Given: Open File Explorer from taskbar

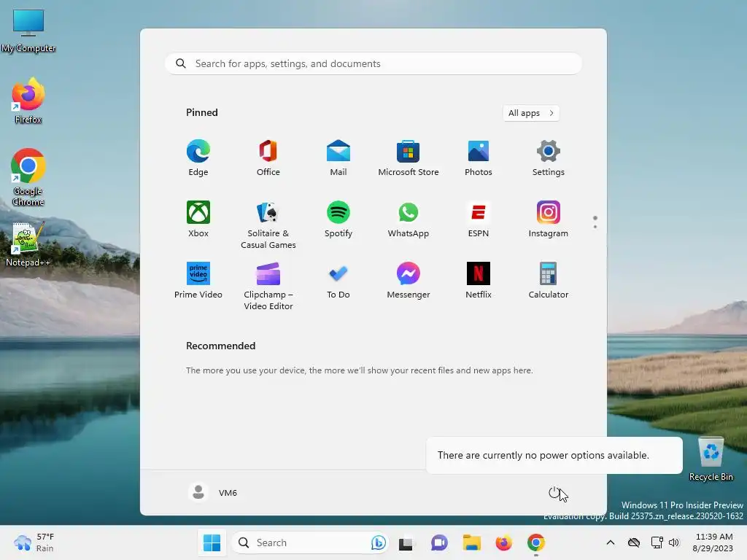Looking at the screenshot, I should coord(472,542).
